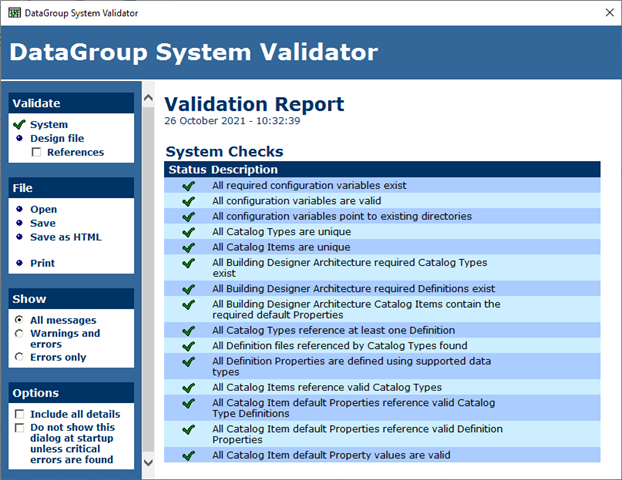The height and width of the screenshot is (480, 622).
Task: Click the bullet icon beside Open
Action: (19, 209)
